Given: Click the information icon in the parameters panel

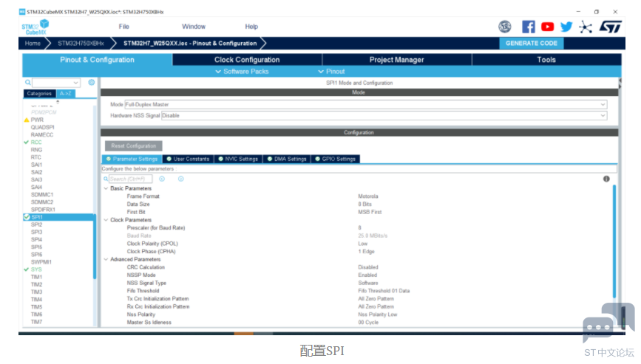Looking at the screenshot, I should (x=606, y=179).
